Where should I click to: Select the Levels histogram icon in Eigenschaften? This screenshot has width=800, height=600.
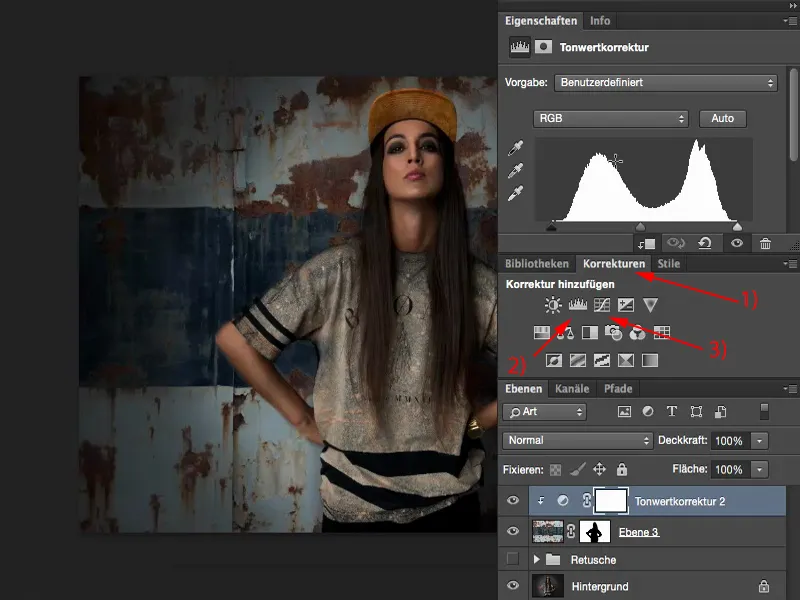coord(519,47)
